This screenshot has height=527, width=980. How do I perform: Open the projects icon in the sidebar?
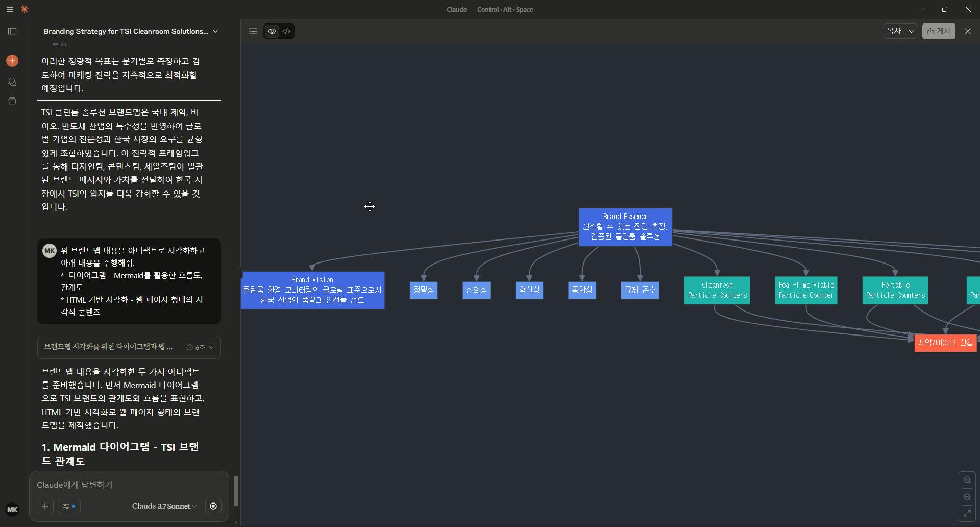pos(12,101)
